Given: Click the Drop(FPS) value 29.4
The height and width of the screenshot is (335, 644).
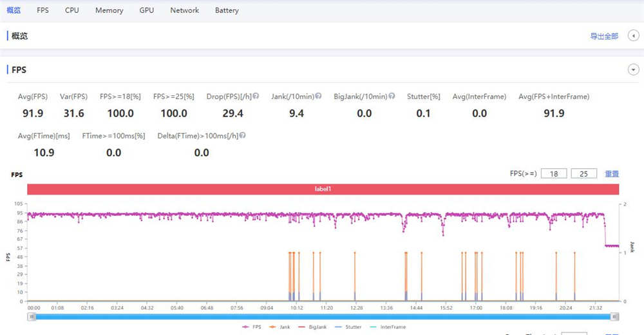Looking at the screenshot, I should 233,113.
